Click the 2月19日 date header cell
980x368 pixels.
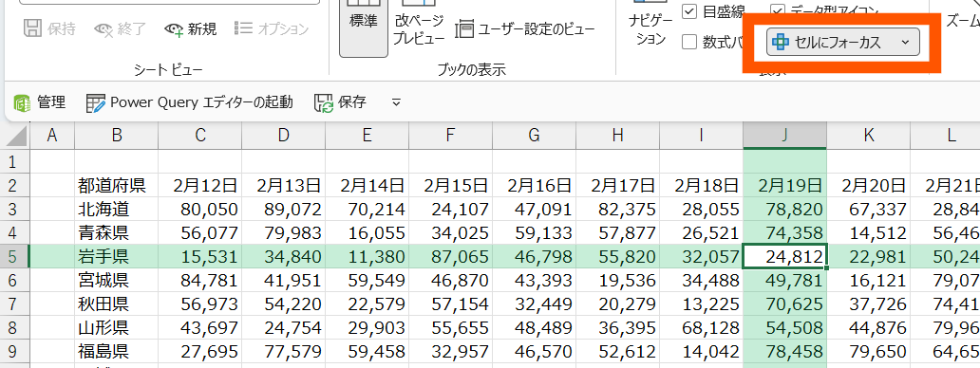785,185
